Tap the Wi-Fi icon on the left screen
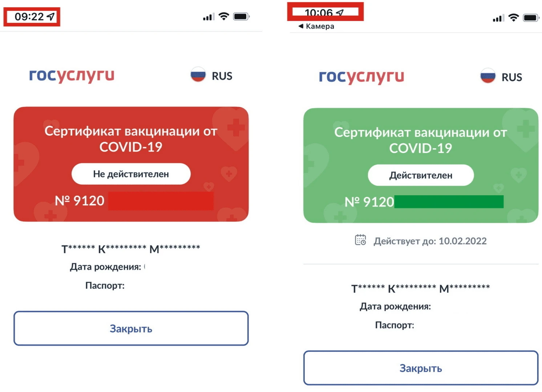This screenshot has width=542, height=392. point(223,16)
